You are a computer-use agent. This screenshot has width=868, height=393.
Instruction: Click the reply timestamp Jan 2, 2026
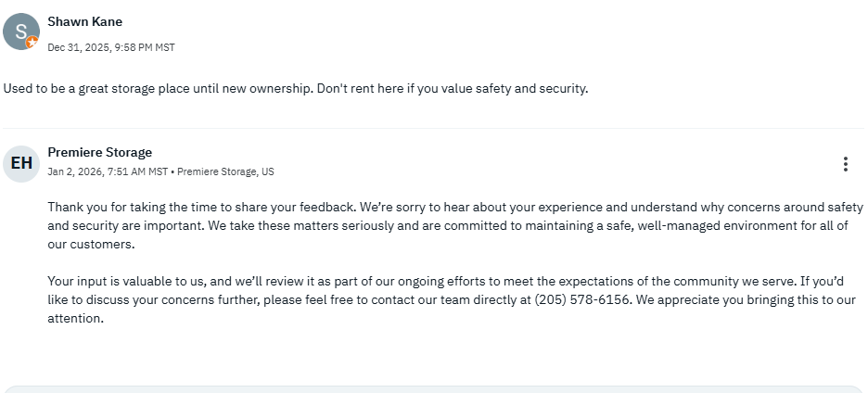(108, 171)
